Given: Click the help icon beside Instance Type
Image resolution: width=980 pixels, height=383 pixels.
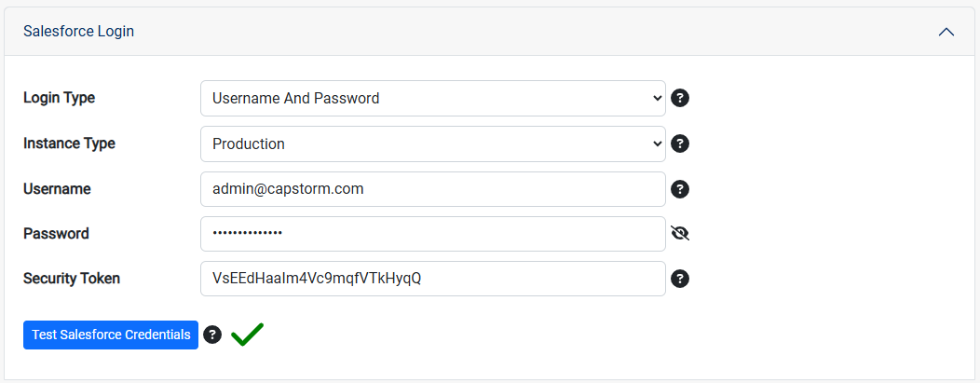Looking at the screenshot, I should coord(680,144).
